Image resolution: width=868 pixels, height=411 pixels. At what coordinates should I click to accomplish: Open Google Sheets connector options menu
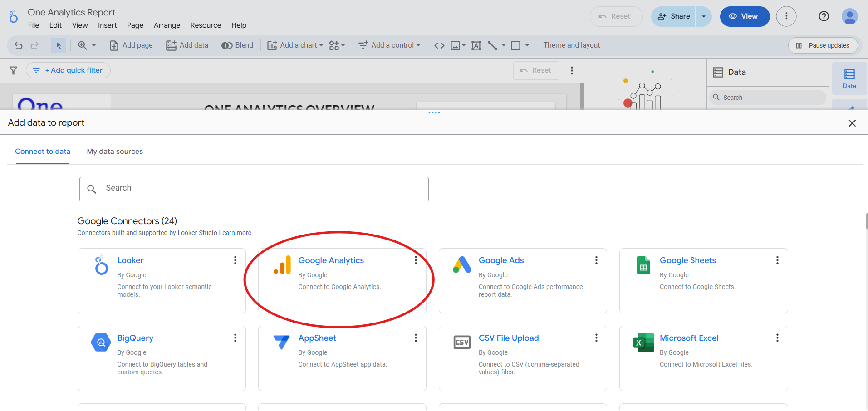click(777, 260)
